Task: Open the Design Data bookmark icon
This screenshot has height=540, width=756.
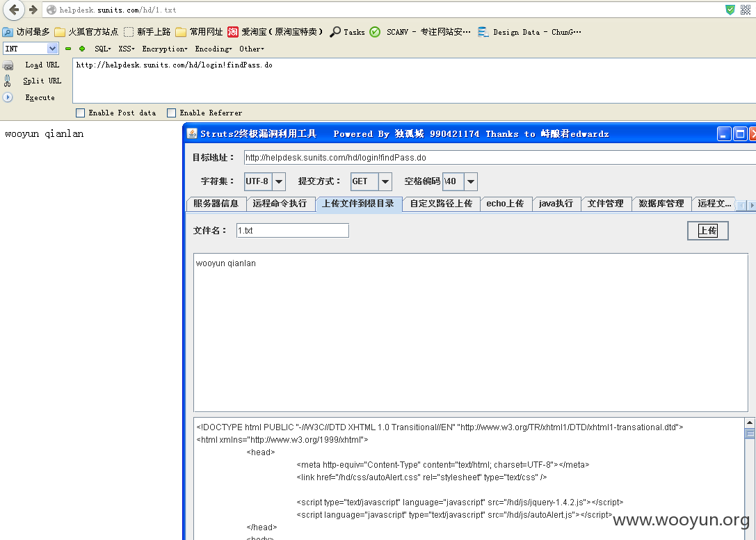Action: click(x=483, y=32)
